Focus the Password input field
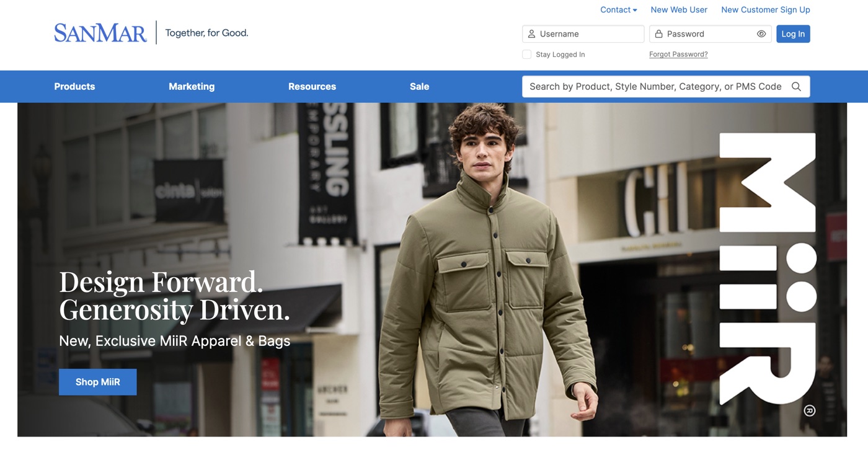Screen dimensions: 868x460 (711, 34)
